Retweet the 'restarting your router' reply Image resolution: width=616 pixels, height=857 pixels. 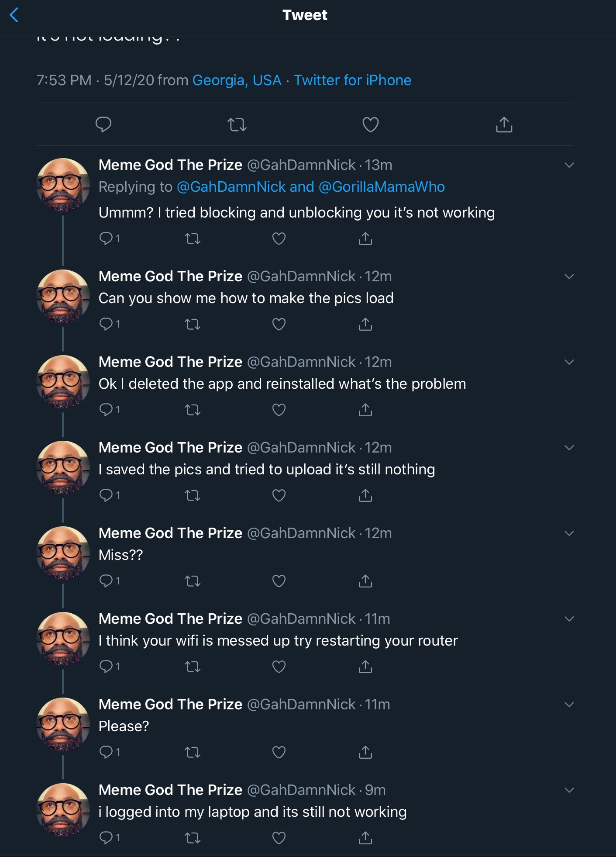[x=193, y=667]
